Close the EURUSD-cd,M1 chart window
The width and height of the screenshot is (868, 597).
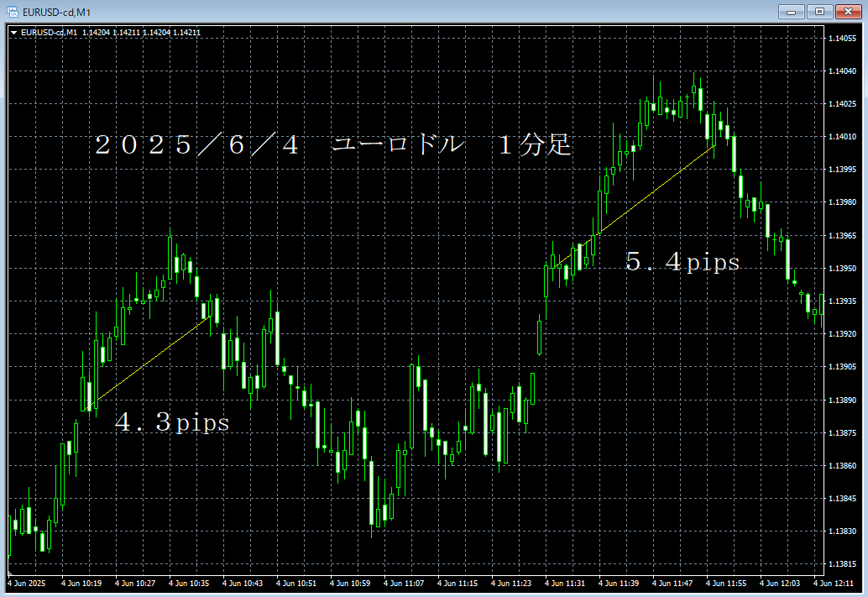[x=848, y=12]
